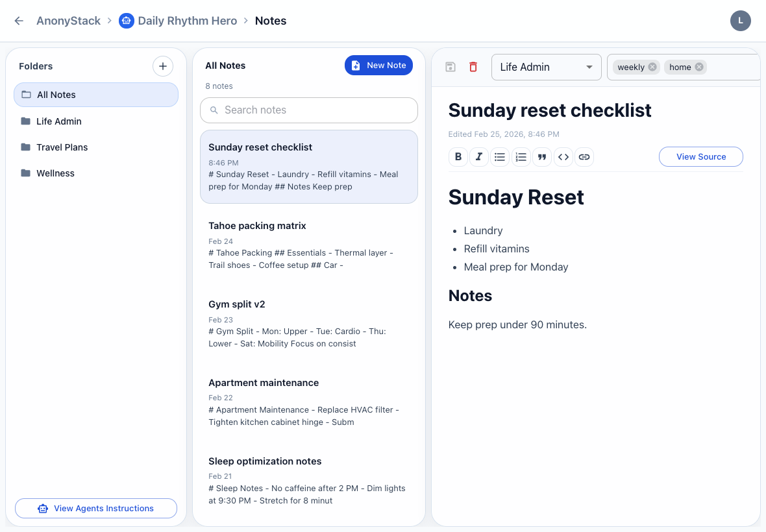Viewport: 766px width, 532px height.
Task: Insert a blockquote
Action: [x=542, y=157]
